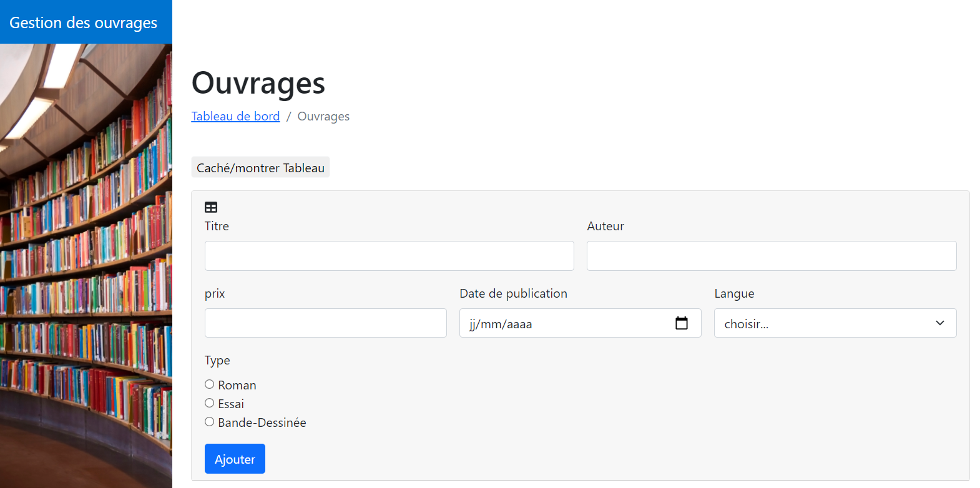Expand the Langue dropdown

(835, 323)
